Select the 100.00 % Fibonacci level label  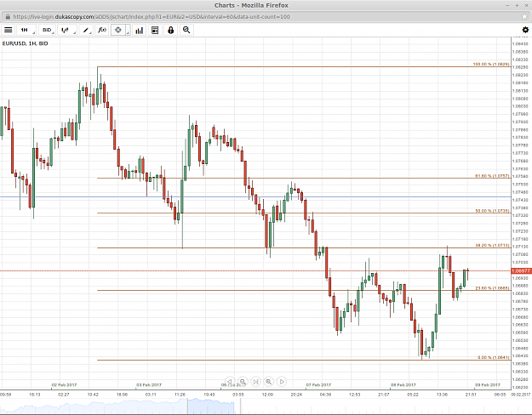coord(491,64)
